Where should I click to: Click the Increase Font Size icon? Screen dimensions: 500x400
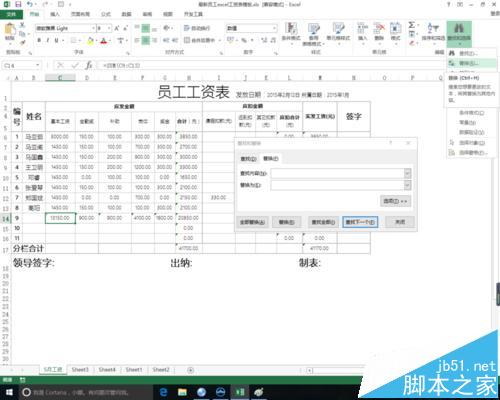click(117, 28)
